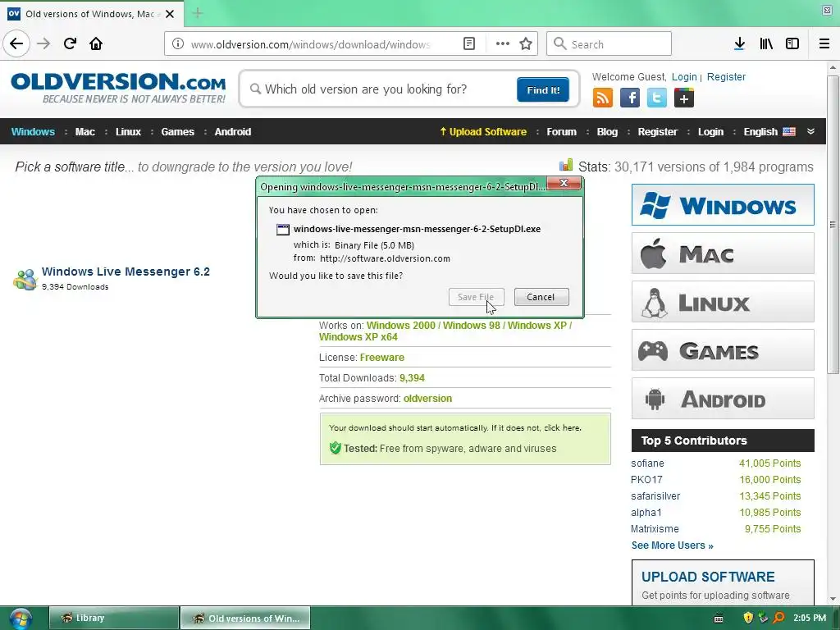This screenshot has width=840, height=630.
Task: Bookmark this page with the star icon
Action: click(x=526, y=44)
